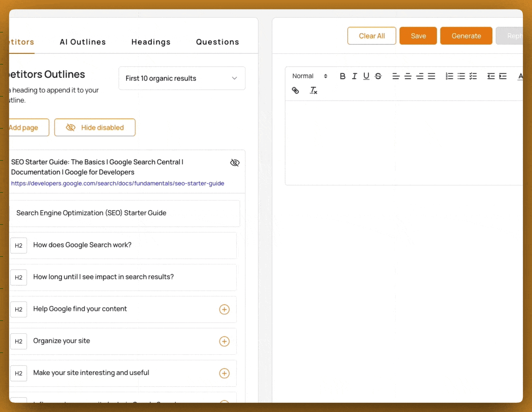Click the Generate button

(x=466, y=36)
